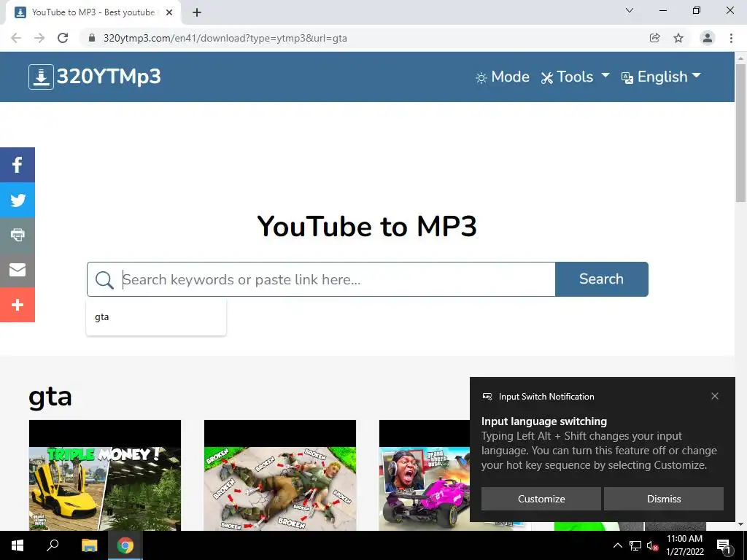Click the Search button
This screenshot has width=747, height=560.
(x=602, y=279)
